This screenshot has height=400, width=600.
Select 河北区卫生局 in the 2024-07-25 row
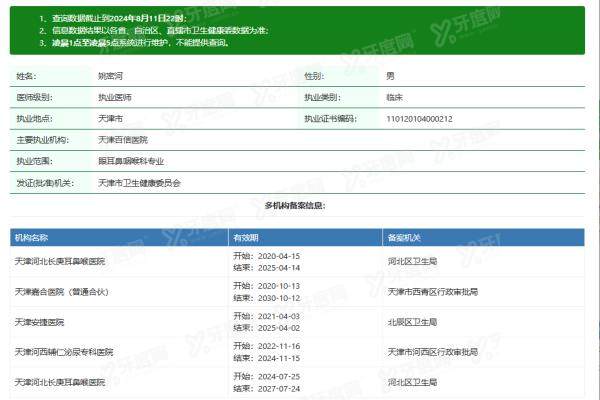coord(412,382)
